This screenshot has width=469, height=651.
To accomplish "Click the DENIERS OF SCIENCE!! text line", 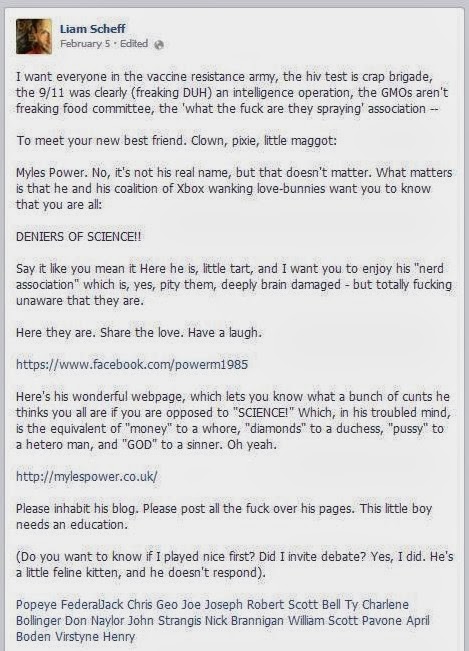I will coord(78,237).
